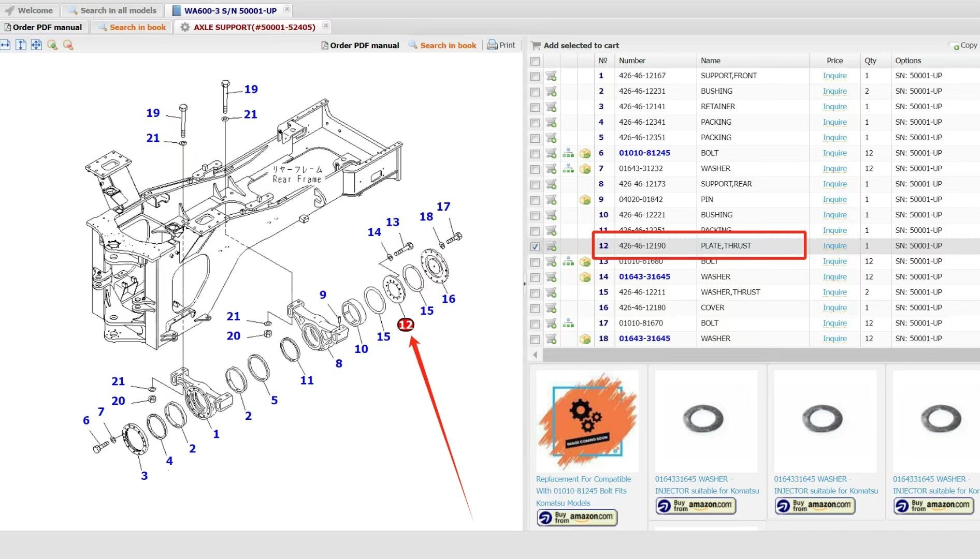Check the box for SUPPORT,REAR row
The width and height of the screenshot is (980, 559).
(x=535, y=185)
